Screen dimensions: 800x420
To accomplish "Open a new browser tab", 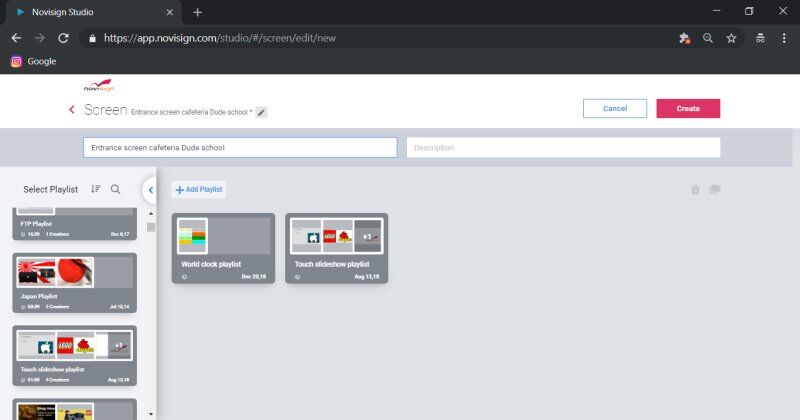I will click(197, 12).
